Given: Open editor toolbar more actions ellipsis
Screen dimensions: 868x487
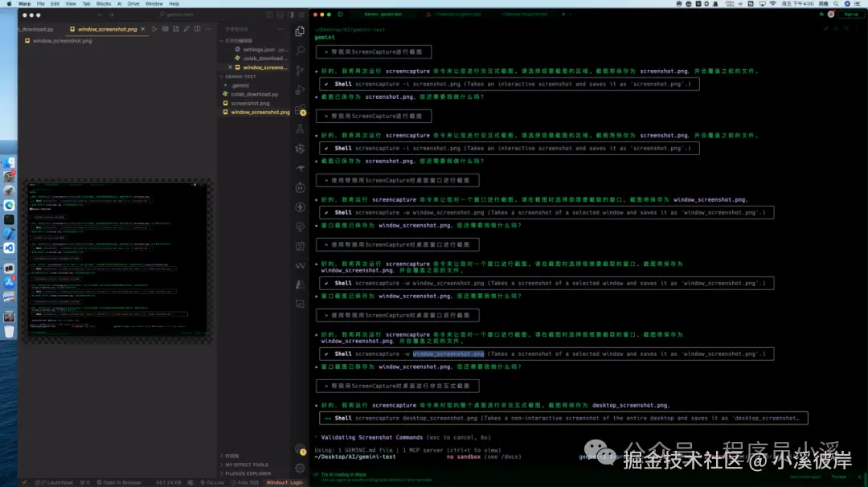Looking at the screenshot, I should point(207,29).
